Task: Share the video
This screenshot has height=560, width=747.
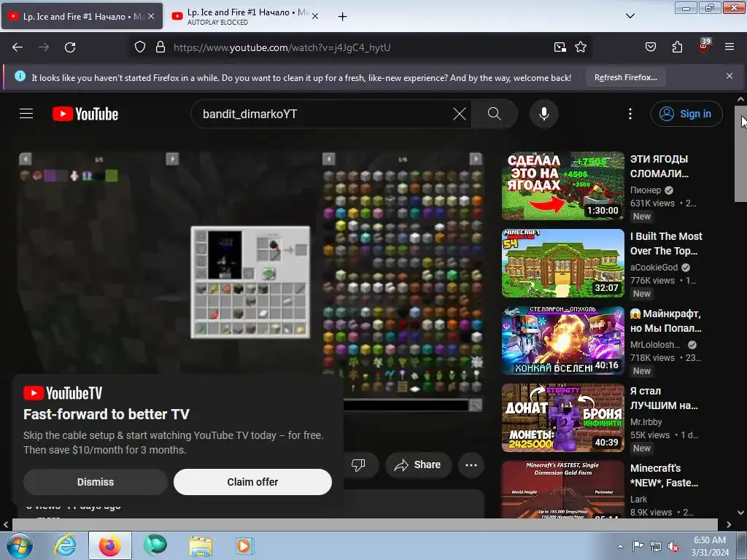Action: pyautogui.click(x=418, y=464)
